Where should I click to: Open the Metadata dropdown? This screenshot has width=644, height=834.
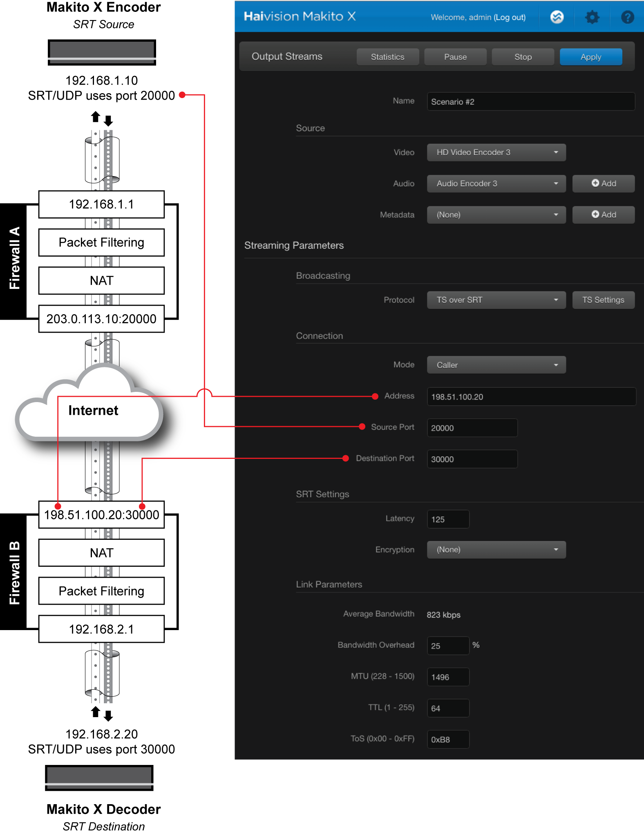(496, 215)
